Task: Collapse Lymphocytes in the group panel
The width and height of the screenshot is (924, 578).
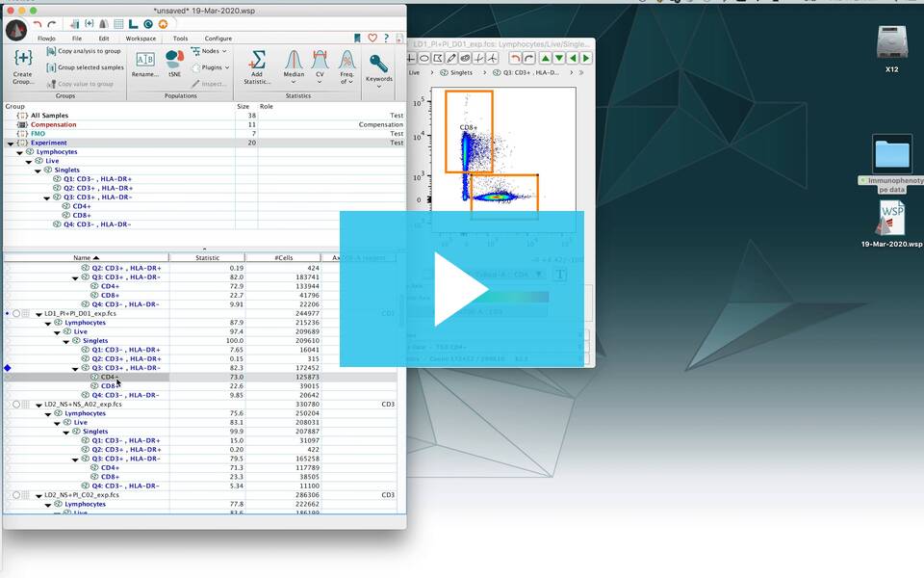Action: (19, 153)
